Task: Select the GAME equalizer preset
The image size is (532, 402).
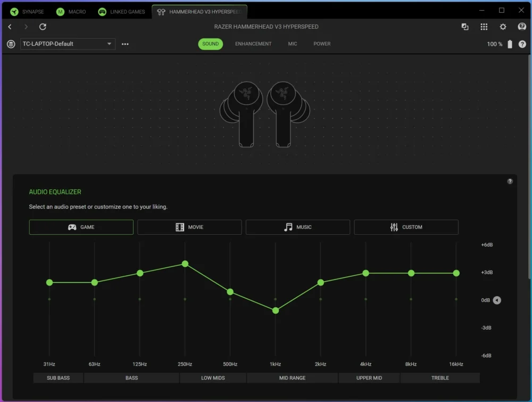Action: pos(81,227)
